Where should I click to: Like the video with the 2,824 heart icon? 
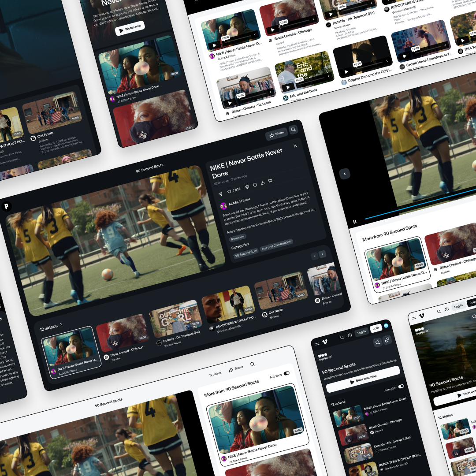coord(230,191)
